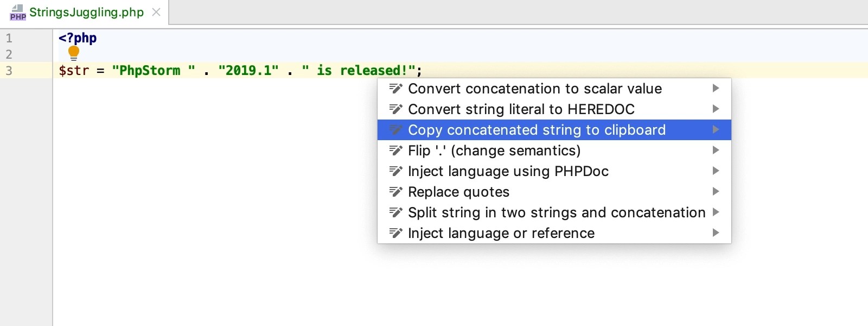Expand submenu arrow for Split string entry
This screenshot has height=326, width=868.
coord(716,212)
